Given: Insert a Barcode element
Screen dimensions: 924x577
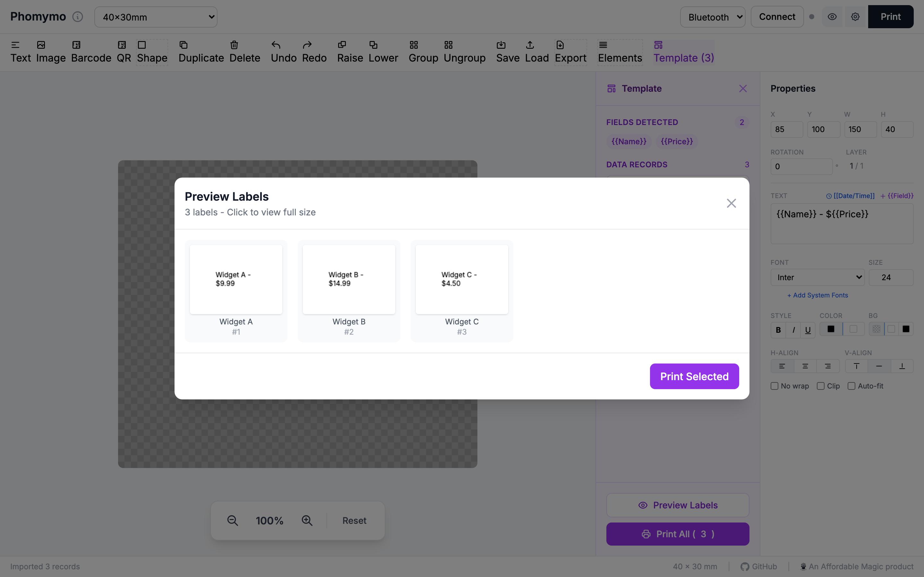Looking at the screenshot, I should [x=91, y=52].
